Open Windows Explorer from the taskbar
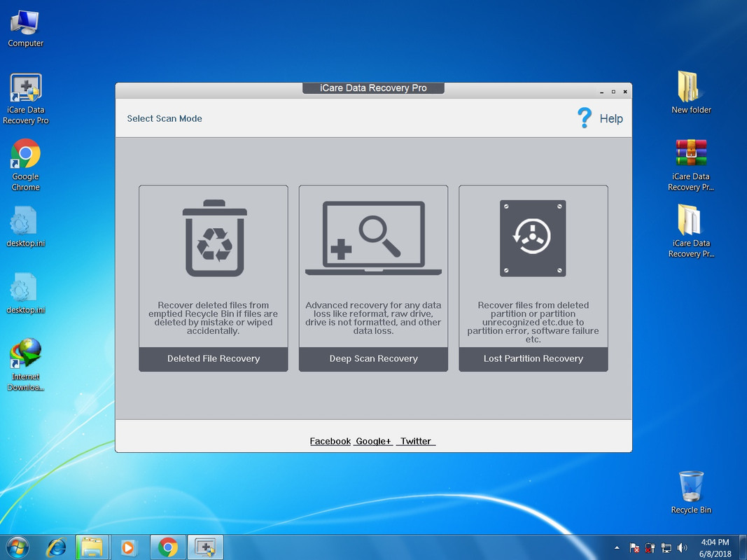Image resolution: width=747 pixels, height=560 pixels. pos(92,547)
